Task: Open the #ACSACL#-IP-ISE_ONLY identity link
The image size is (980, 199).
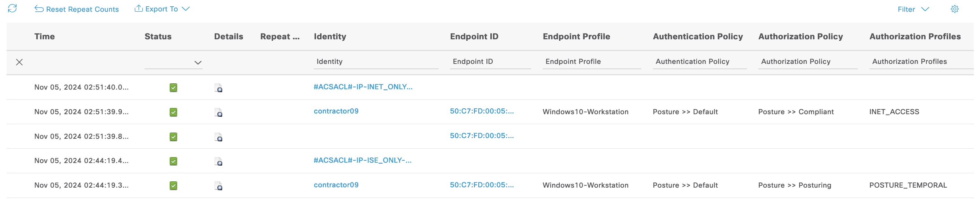Action: tap(362, 160)
